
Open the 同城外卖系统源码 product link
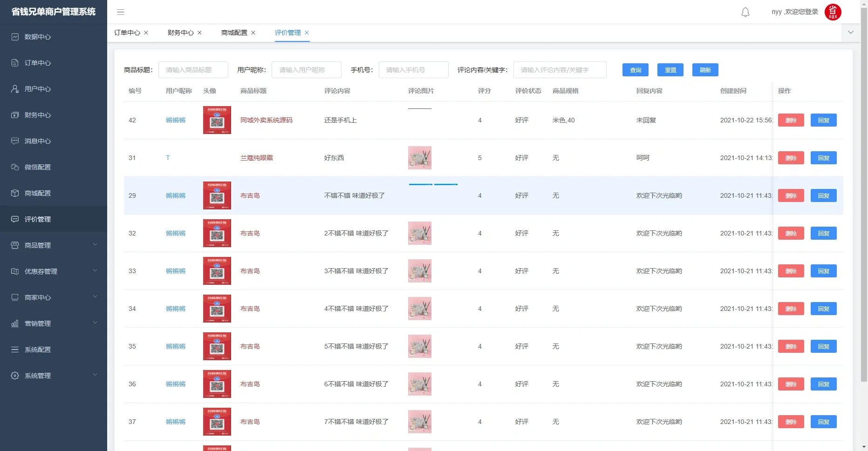[x=267, y=120]
